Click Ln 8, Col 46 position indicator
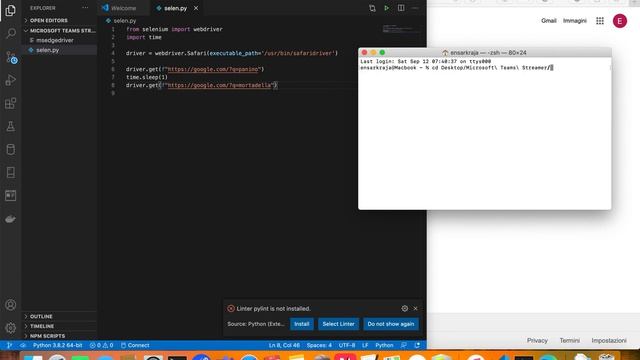 click(284, 345)
